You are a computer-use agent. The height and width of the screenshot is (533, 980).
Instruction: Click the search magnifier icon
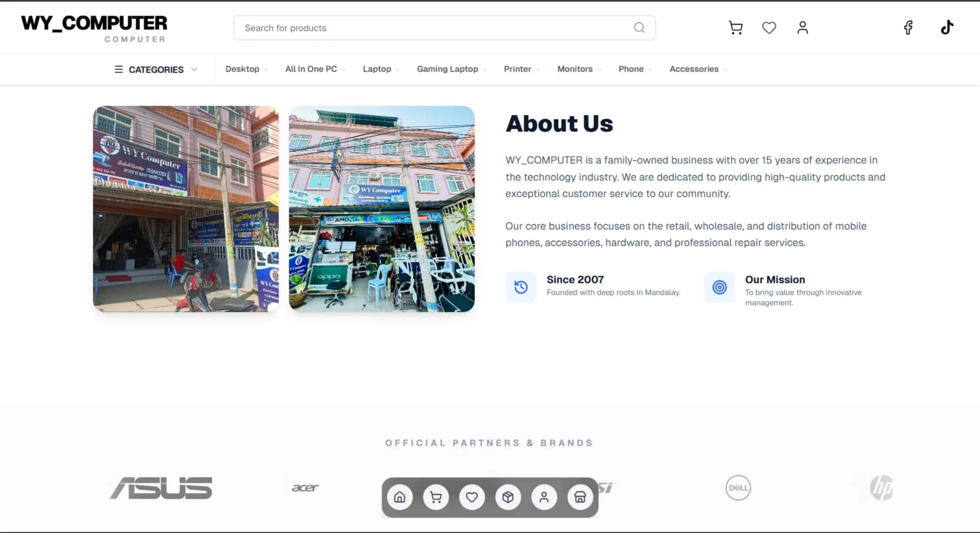point(639,28)
